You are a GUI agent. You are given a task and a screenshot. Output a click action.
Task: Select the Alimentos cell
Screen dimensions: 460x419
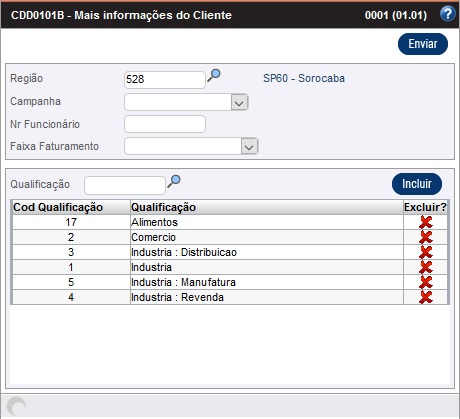click(267, 222)
